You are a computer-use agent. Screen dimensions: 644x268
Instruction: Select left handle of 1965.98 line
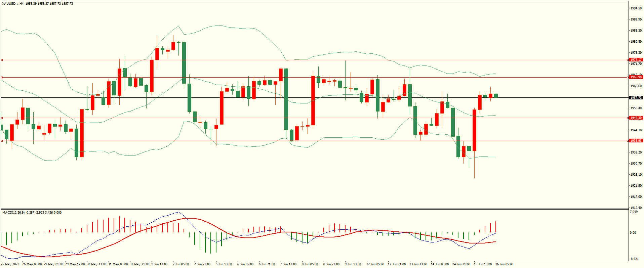(x=2, y=78)
